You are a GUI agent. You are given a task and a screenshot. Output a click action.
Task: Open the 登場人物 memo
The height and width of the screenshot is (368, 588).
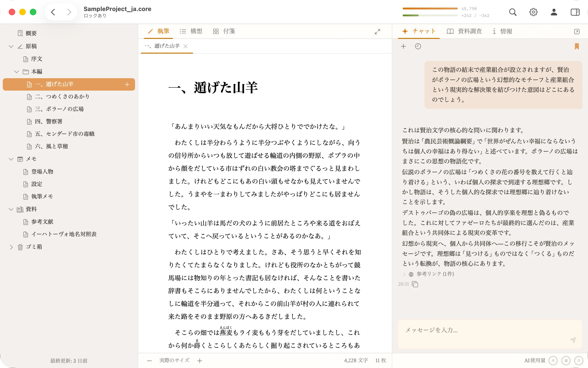38,172
